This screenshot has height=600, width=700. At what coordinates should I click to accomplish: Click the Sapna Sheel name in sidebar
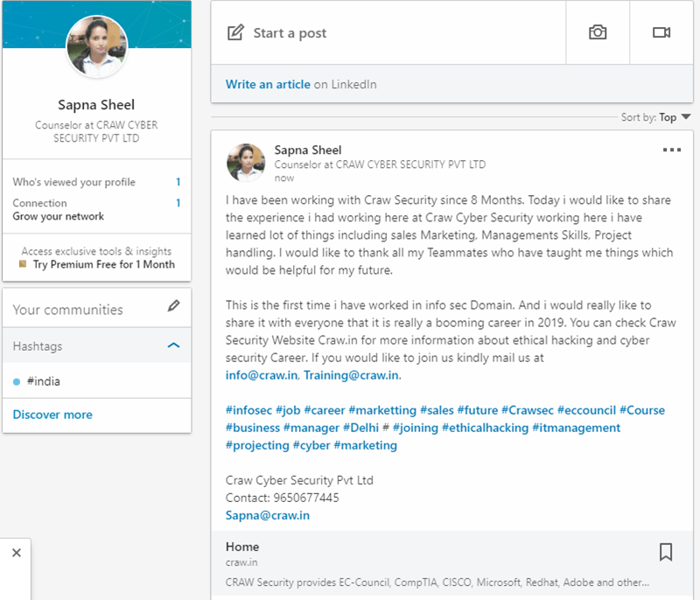pyautogui.click(x=96, y=105)
